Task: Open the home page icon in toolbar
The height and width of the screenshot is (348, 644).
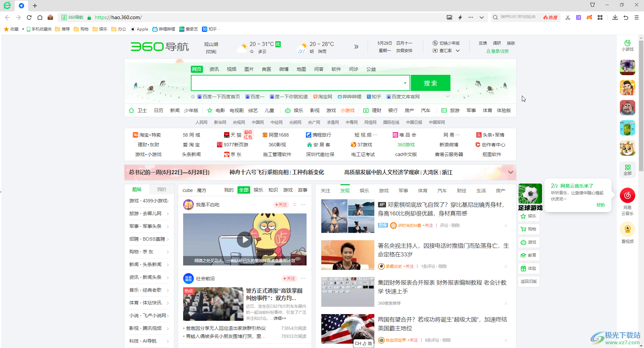Action: point(40,17)
